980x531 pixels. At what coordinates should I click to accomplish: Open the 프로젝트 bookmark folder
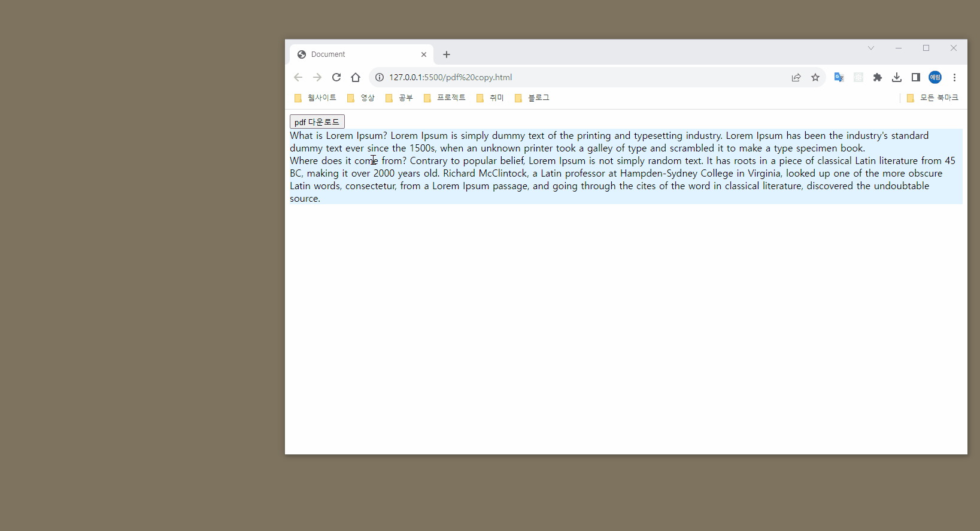point(445,98)
